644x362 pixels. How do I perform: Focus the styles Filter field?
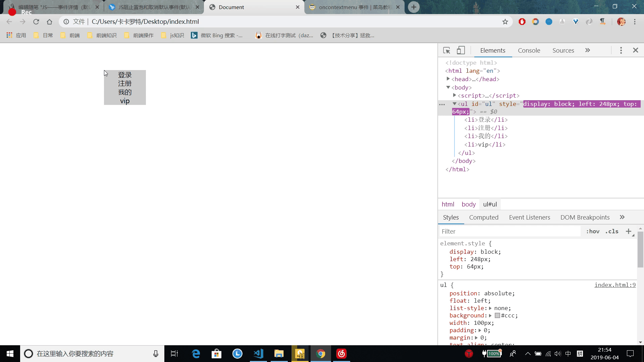[510, 231]
